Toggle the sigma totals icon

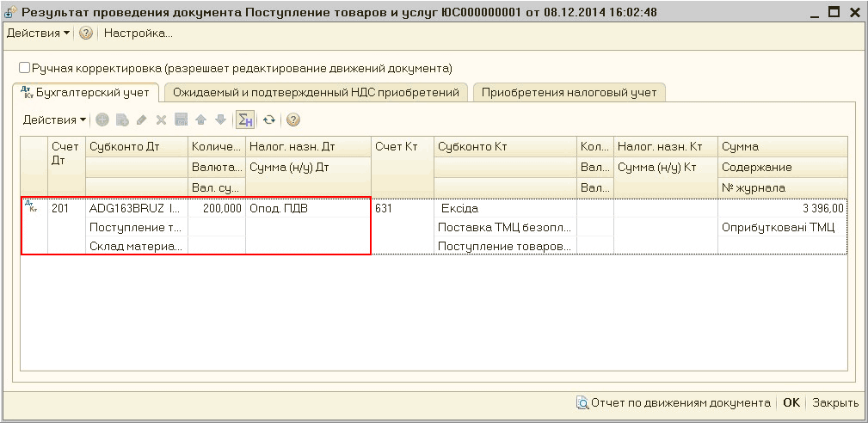[x=245, y=120]
